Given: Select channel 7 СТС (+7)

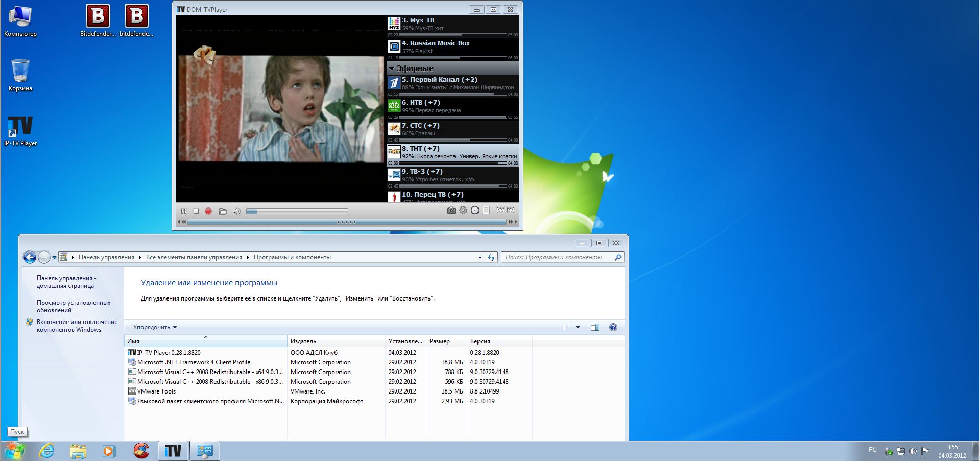Looking at the screenshot, I should tap(453, 132).
